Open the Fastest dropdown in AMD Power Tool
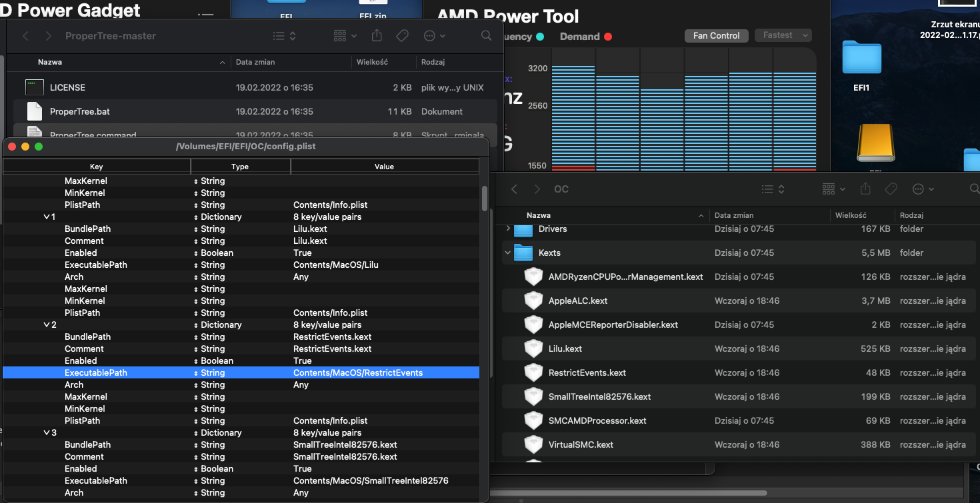The height and width of the screenshot is (503, 980). click(x=783, y=35)
